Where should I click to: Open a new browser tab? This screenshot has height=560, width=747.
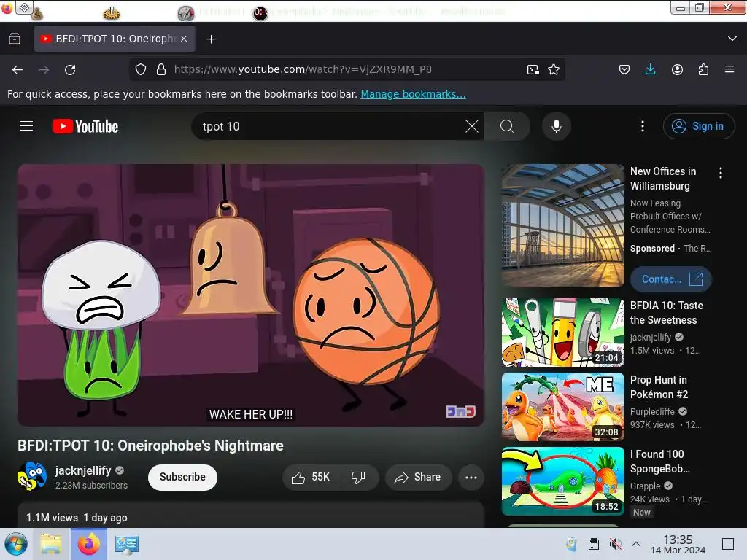(x=211, y=39)
